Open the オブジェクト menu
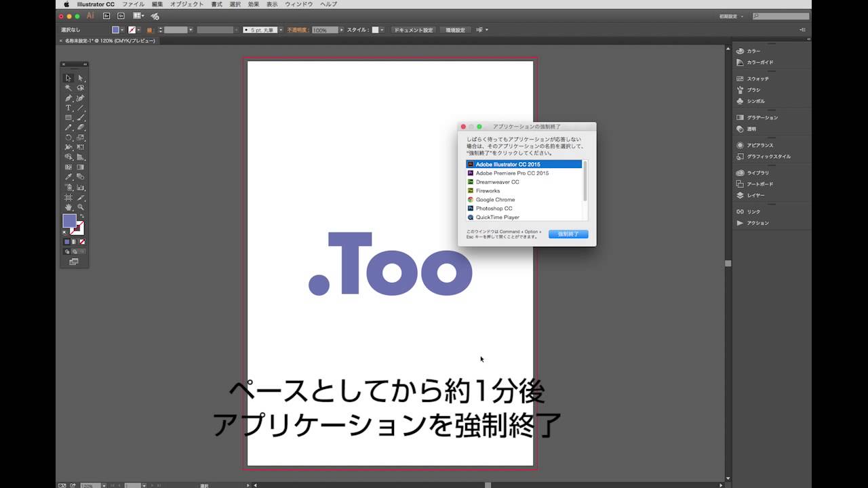The image size is (868, 488). (x=187, y=4)
